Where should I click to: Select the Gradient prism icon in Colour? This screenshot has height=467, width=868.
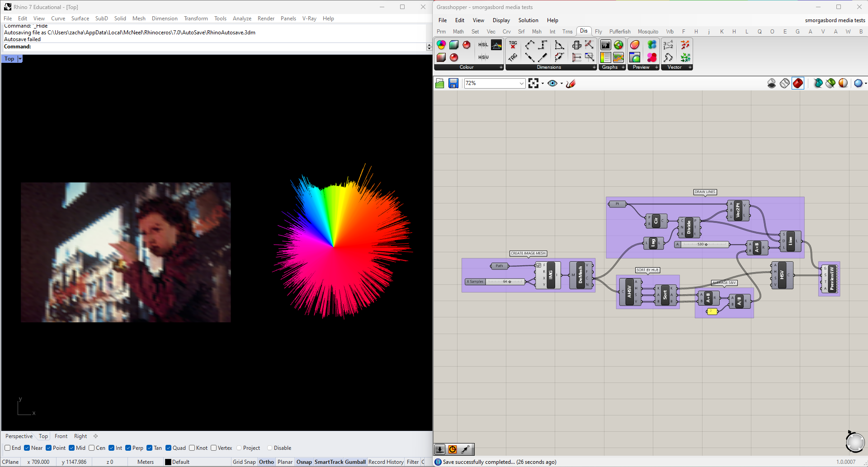pos(496,45)
